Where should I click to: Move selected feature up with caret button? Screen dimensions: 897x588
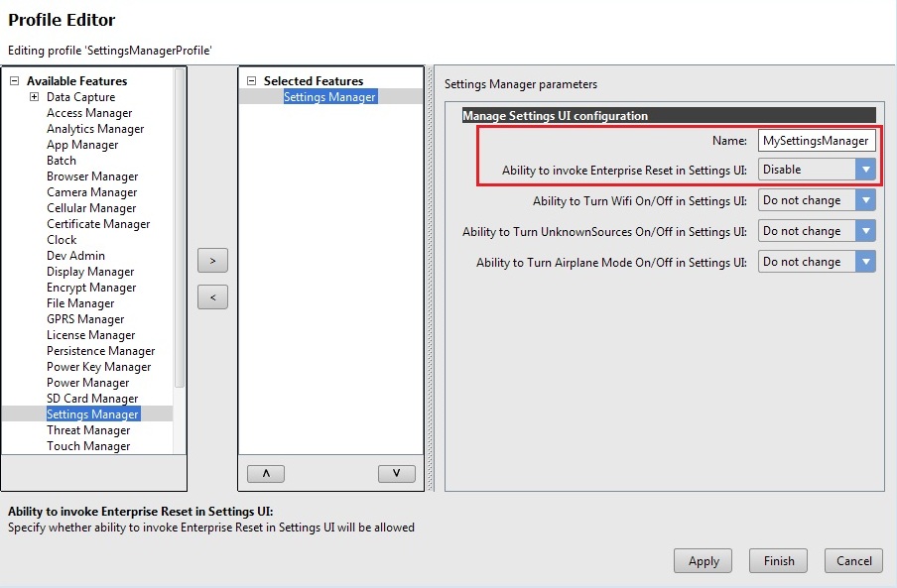tap(265, 474)
